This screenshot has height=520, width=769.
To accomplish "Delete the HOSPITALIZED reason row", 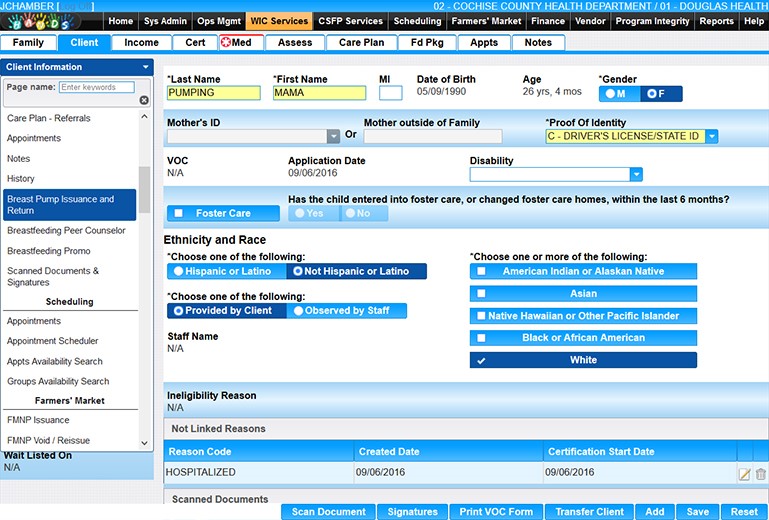I will (x=760, y=473).
